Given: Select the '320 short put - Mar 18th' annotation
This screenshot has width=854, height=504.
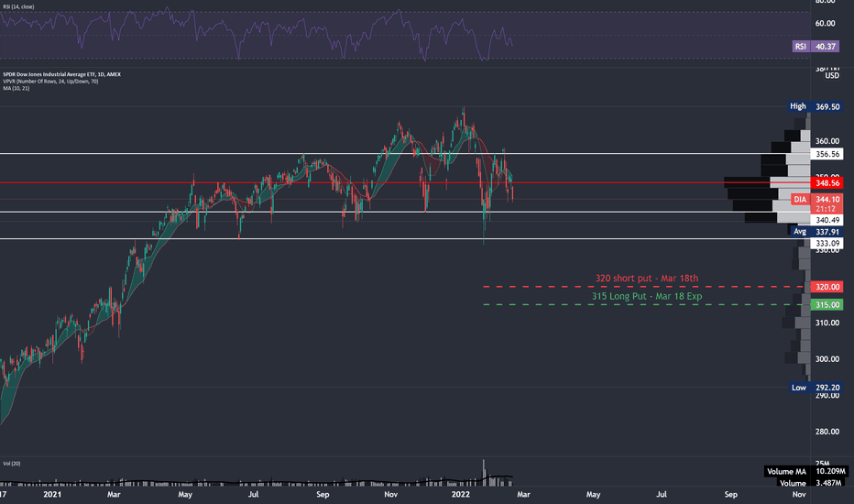Looking at the screenshot, I should (x=647, y=278).
